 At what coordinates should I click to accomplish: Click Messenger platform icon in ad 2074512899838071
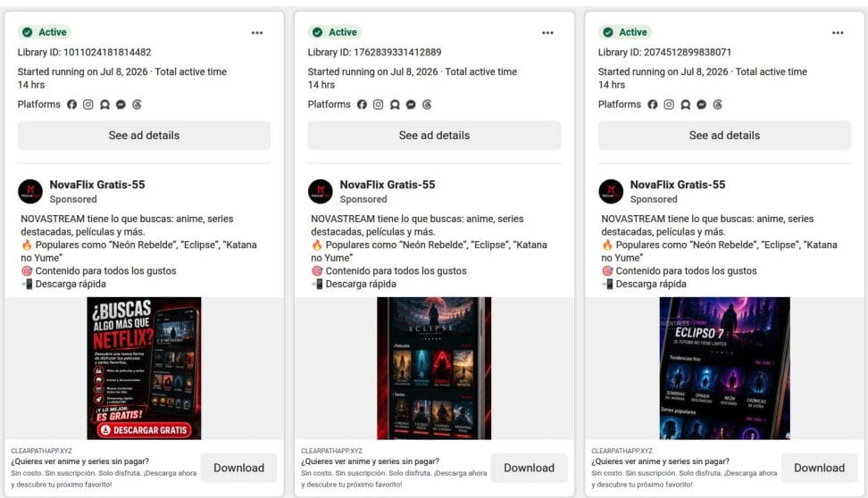point(701,104)
